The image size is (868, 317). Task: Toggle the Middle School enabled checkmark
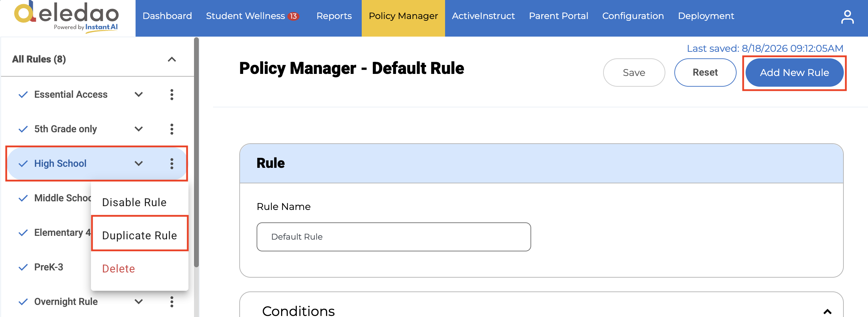coord(23,198)
